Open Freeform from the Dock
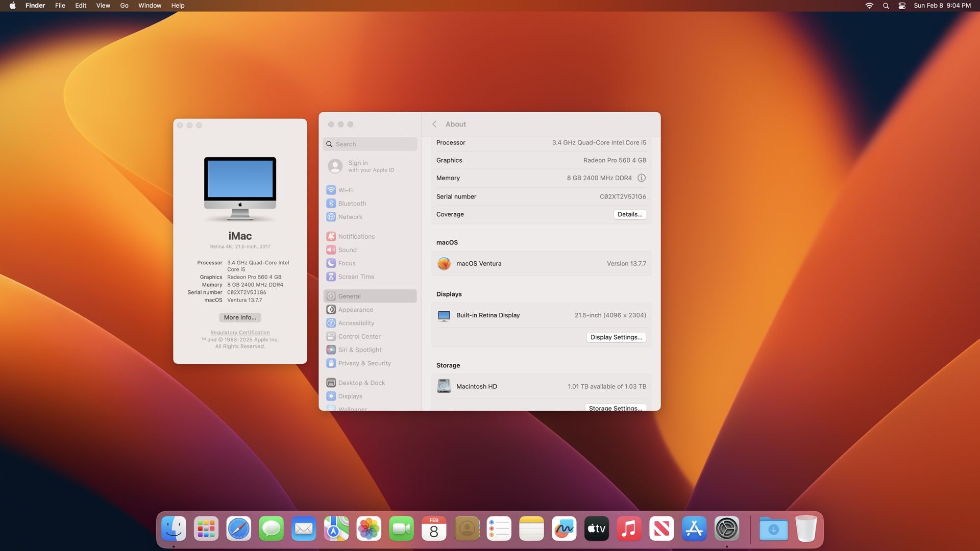 click(564, 529)
